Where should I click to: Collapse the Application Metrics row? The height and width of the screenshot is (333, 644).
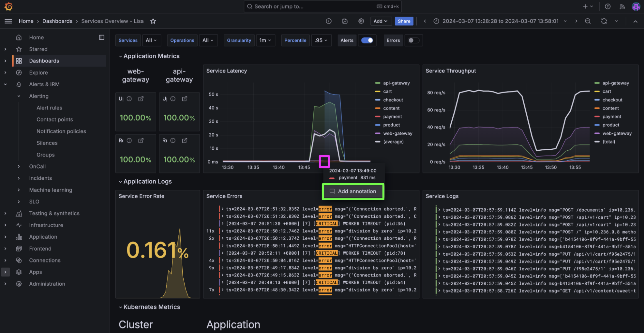[x=120, y=56]
